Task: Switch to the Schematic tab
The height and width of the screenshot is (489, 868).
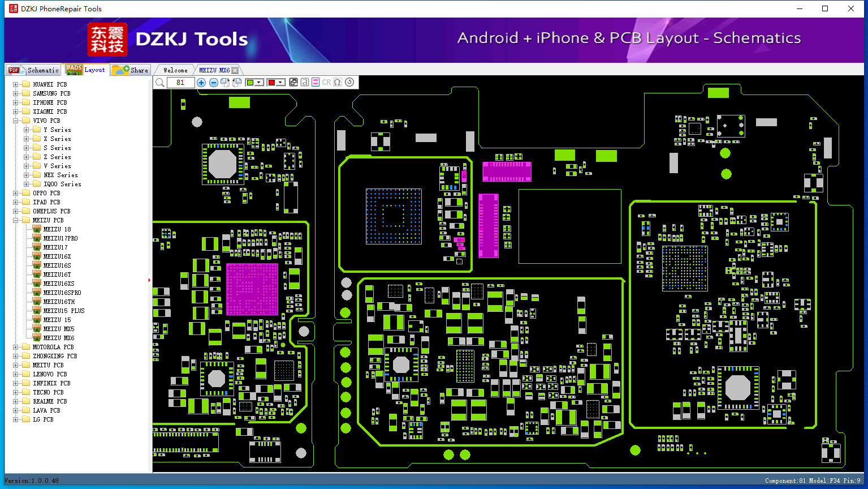Action: pyautogui.click(x=33, y=70)
